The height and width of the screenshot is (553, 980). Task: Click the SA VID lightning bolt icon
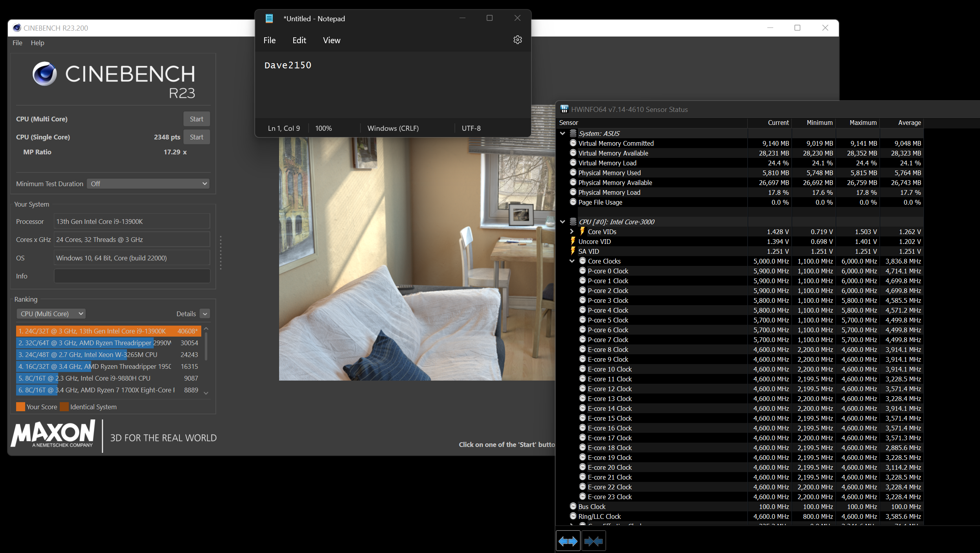(x=573, y=251)
